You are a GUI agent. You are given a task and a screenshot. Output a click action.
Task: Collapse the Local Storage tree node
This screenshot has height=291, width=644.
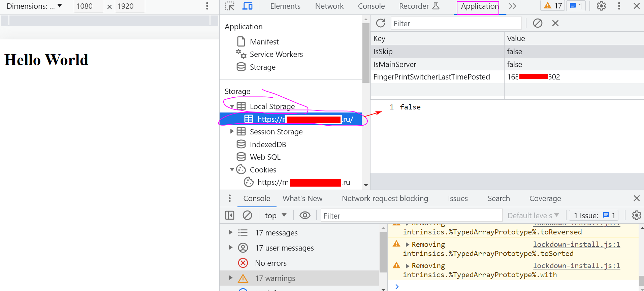coord(232,106)
